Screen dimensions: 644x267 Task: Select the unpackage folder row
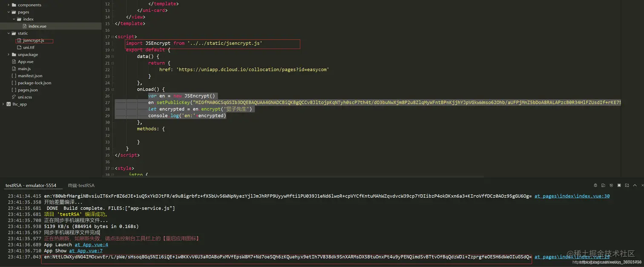[51, 54]
